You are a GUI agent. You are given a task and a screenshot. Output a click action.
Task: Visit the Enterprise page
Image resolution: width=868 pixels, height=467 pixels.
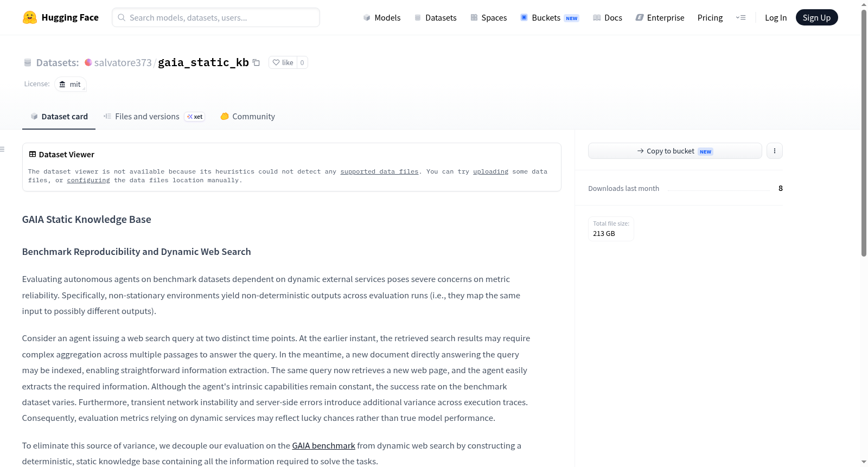click(660, 18)
